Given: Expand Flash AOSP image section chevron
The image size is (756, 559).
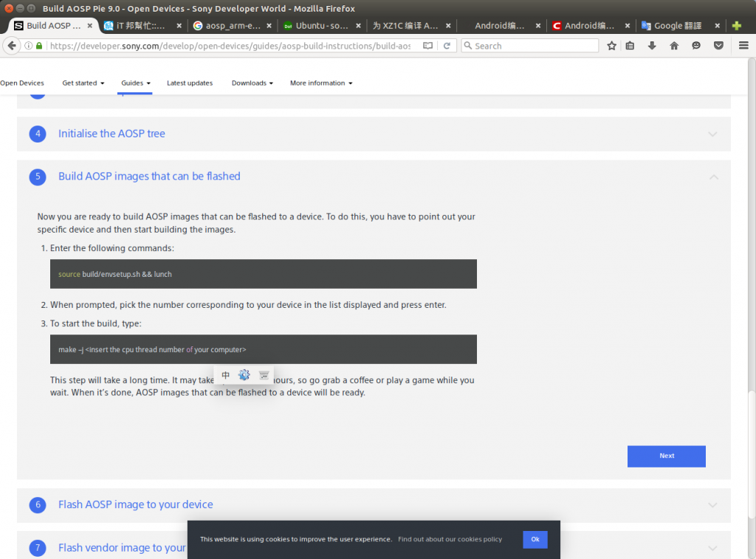Looking at the screenshot, I should [x=712, y=505].
